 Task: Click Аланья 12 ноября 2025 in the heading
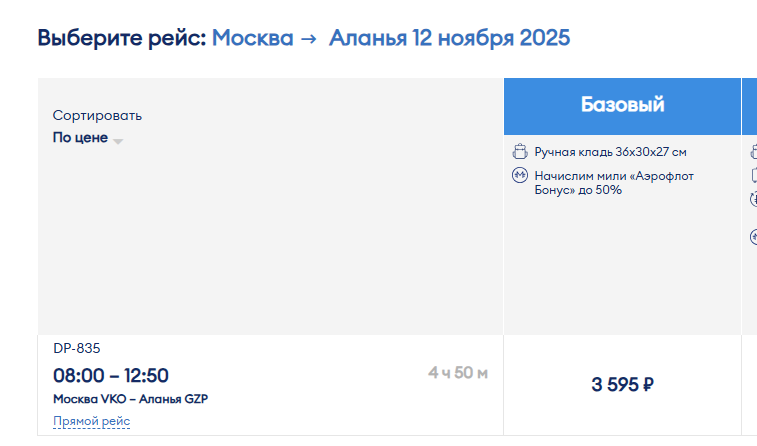click(449, 38)
